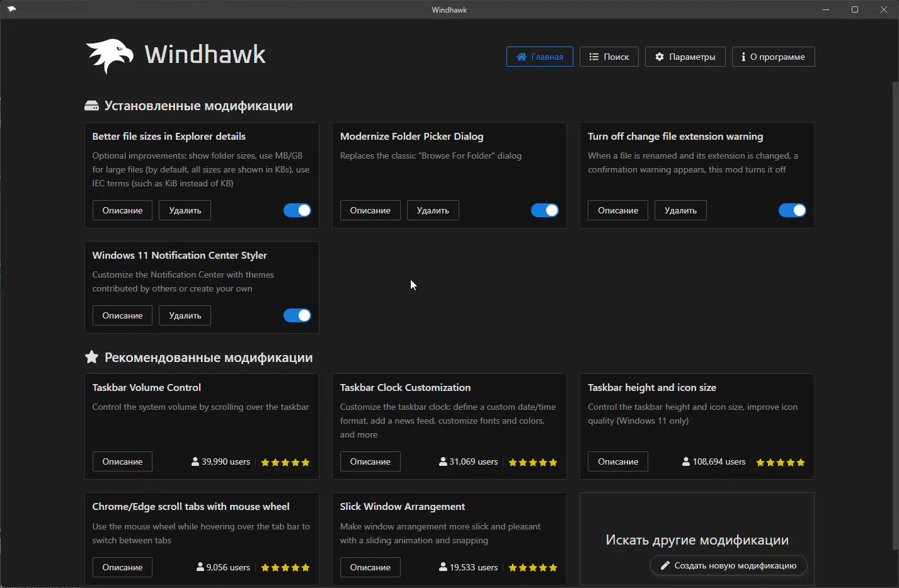Click the title Taskbar height and icon size
Image resolution: width=899 pixels, height=588 pixels.
(652, 387)
